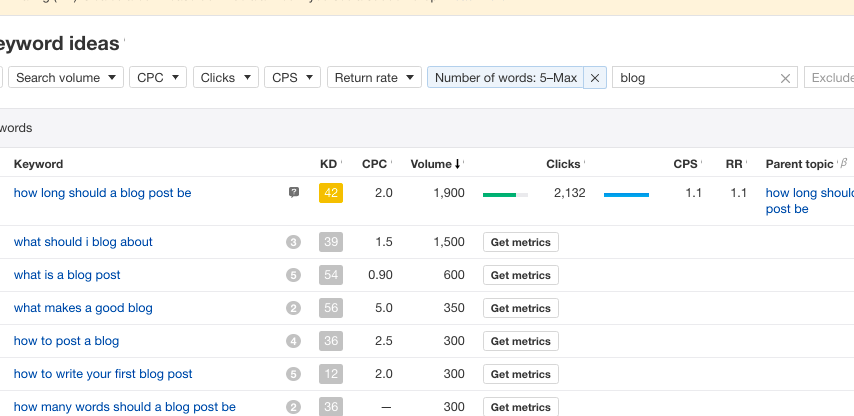The width and height of the screenshot is (854, 416).
Task: Click the SERP features badge 4 for 'how to post a blog'
Action: [x=293, y=341]
